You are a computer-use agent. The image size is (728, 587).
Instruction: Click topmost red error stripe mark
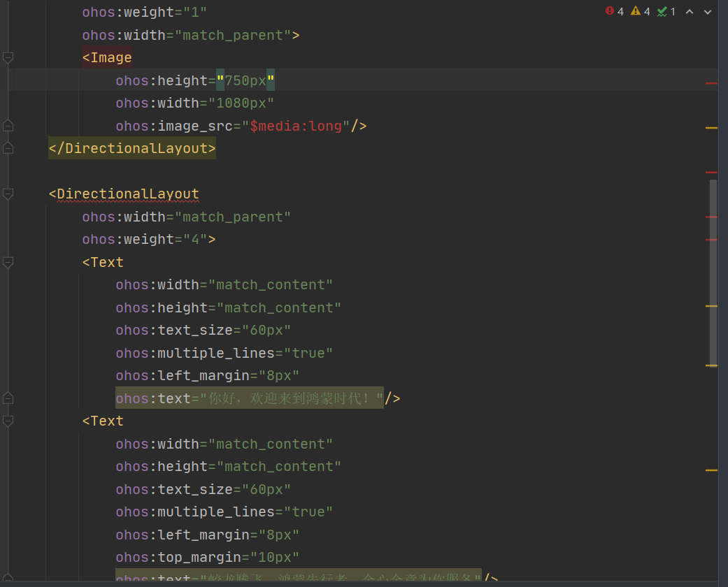711,83
